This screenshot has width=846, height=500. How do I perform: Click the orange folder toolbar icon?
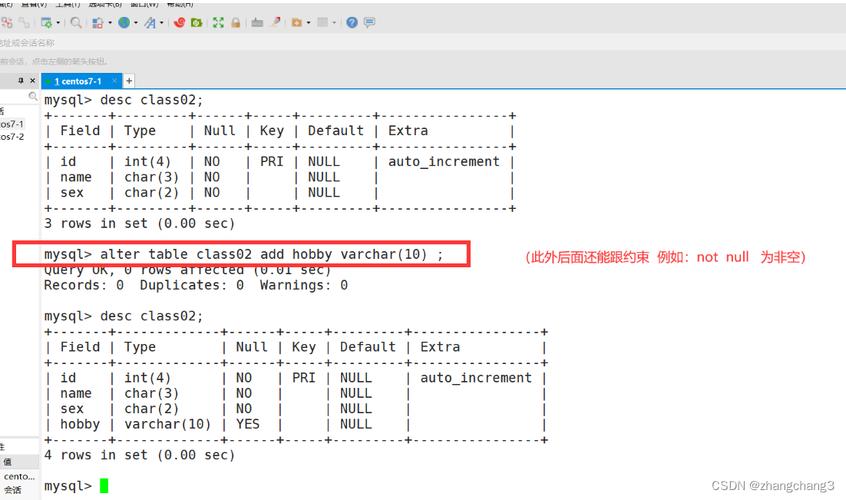pyautogui.click(x=297, y=23)
